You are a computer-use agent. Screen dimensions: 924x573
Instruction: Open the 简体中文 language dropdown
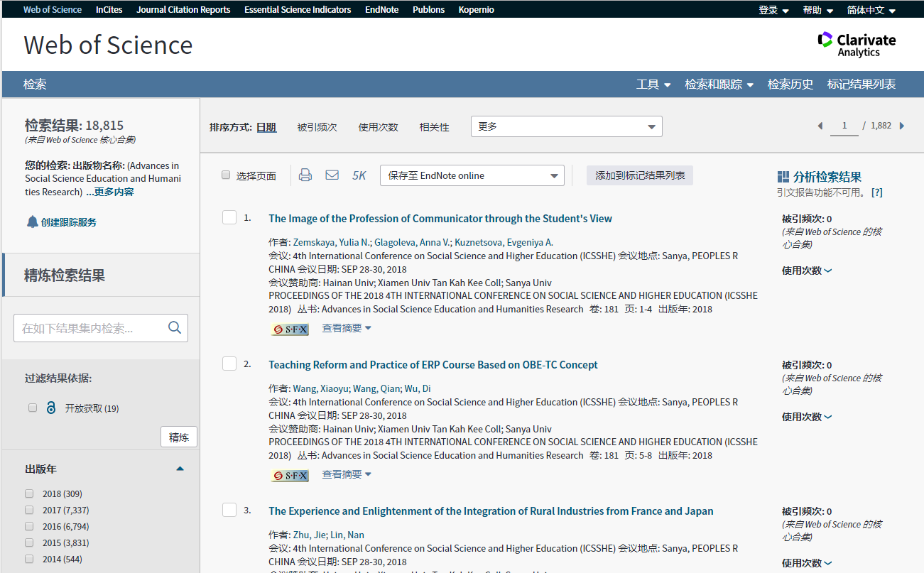[871, 10]
